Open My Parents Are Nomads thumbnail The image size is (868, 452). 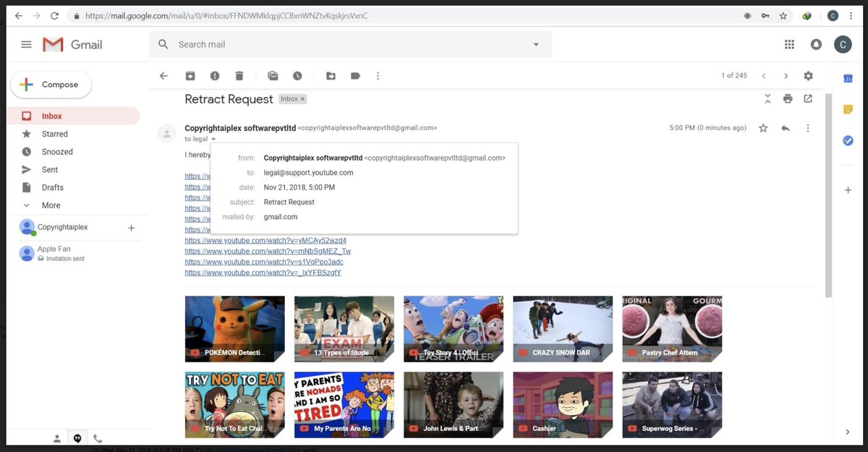point(344,405)
